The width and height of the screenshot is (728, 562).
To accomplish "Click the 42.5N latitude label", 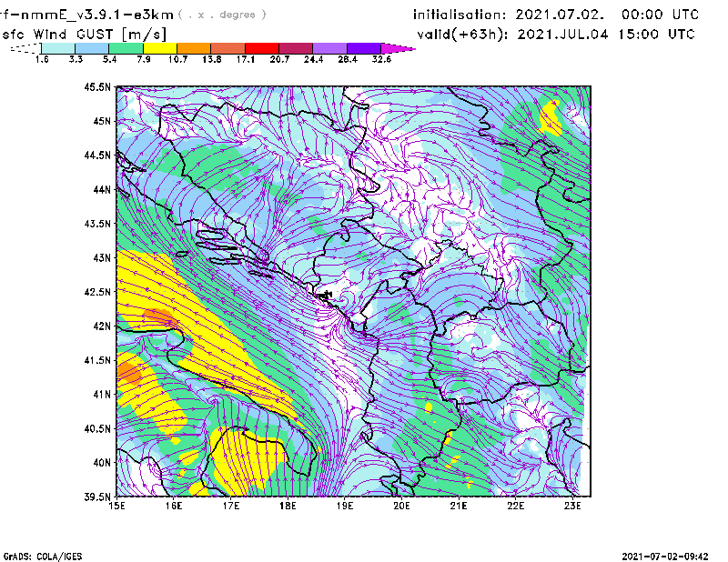I will (97, 292).
